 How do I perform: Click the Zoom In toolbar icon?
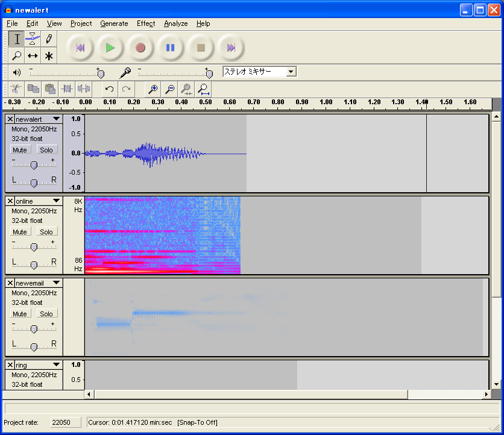[153, 89]
